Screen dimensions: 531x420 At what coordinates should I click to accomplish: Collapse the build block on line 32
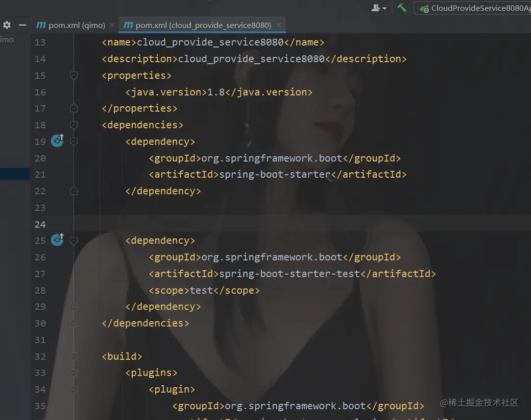tap(74, 356)
